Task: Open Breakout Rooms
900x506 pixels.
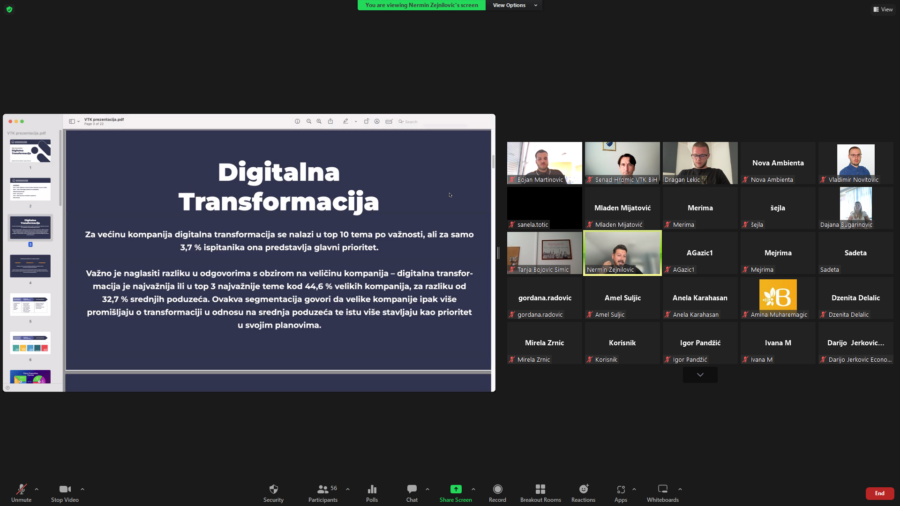Action: 540,492
